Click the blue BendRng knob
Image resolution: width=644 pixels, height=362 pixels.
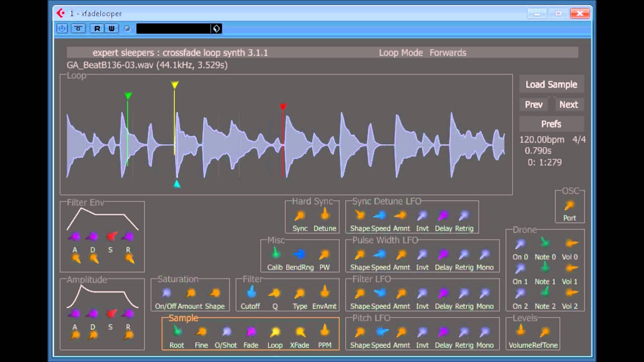299,254
